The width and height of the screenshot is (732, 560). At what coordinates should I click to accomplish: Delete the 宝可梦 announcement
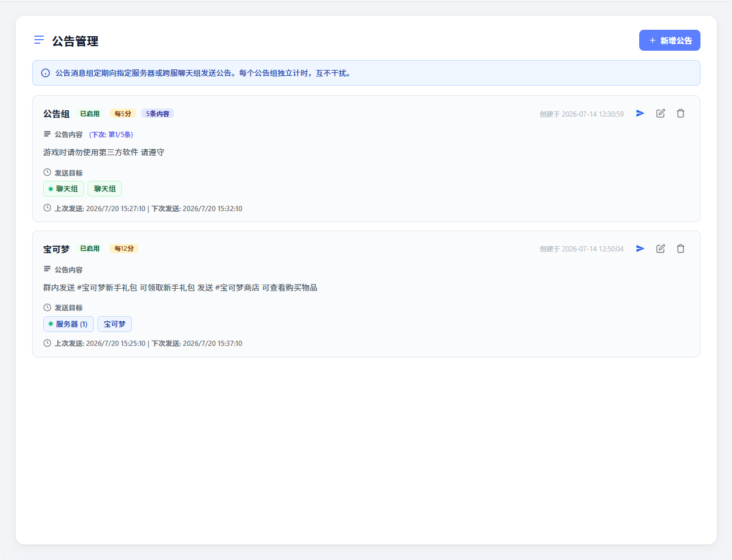681,249
